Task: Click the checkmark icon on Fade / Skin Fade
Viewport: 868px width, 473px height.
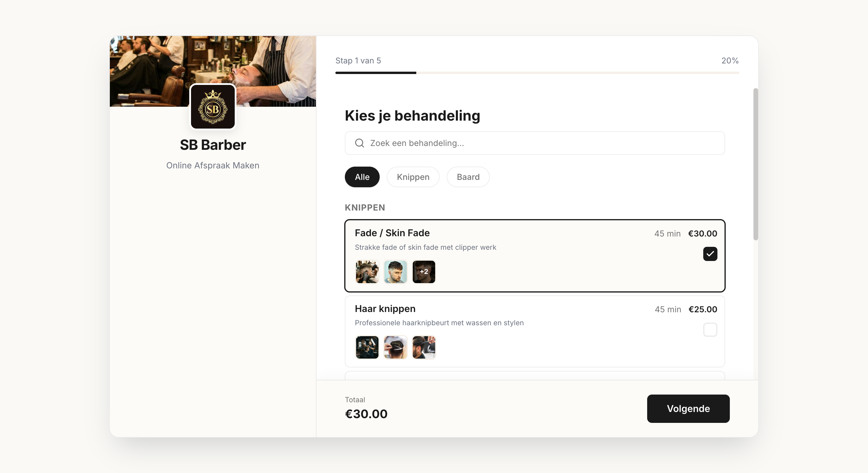Action: 710,254
